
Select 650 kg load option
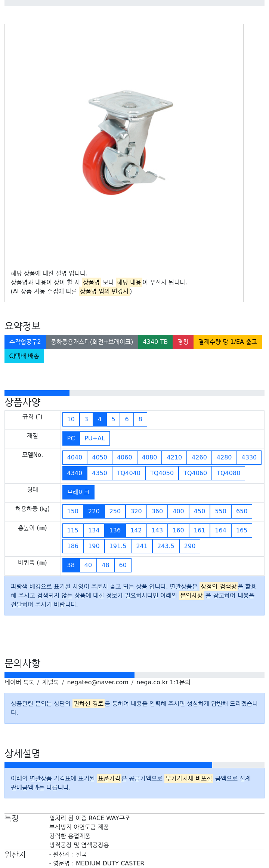coord(242,511)
